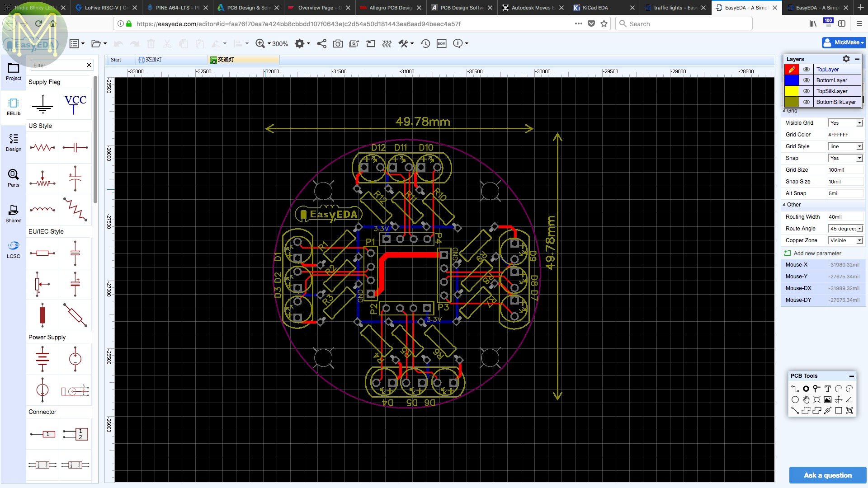Select the red TopLayer color swatch
Viewport: 868px width, 488px height.
point(792,70)
